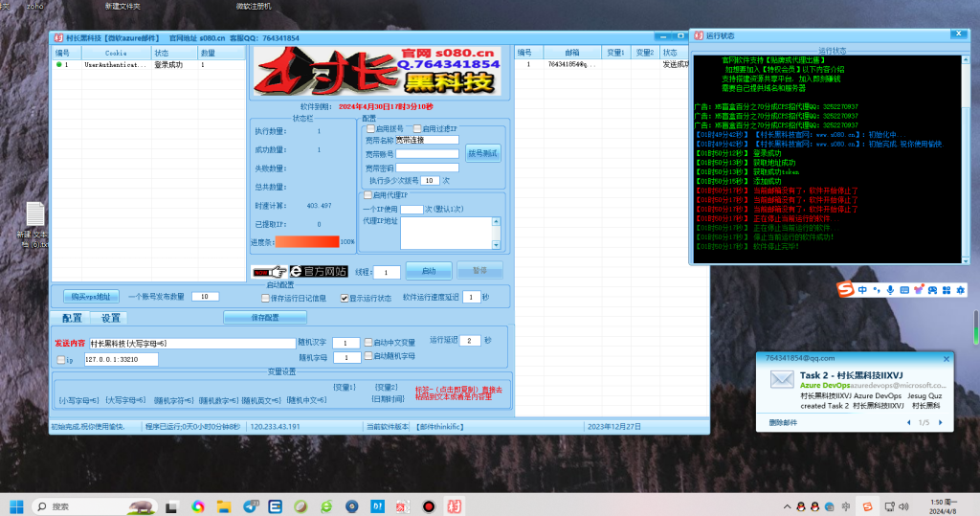The height and width of the screenshot is (516, 980).
Task: Click the 保存配置 button
Action: pos(265,318)
